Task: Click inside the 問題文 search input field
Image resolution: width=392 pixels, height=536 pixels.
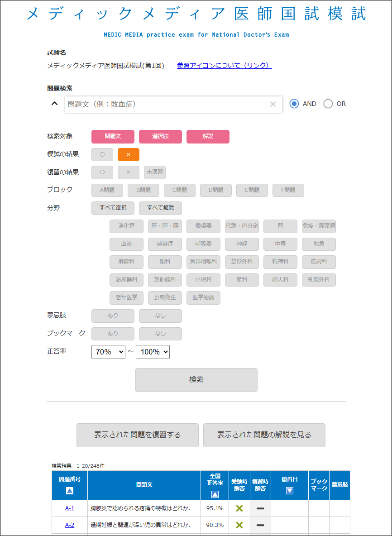Action: coord(167,104)
